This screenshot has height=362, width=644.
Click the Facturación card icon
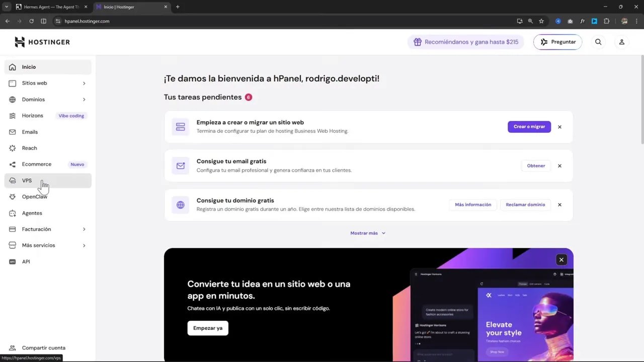13,229
